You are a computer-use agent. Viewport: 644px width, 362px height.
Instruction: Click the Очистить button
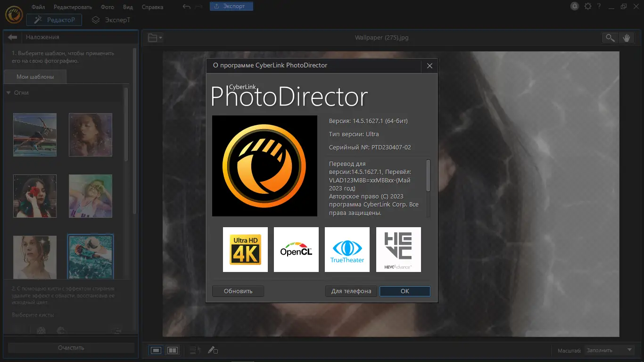(71, 348)
